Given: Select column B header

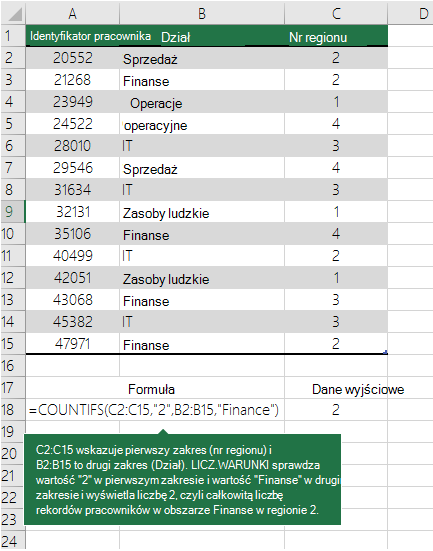Looking at the screenshot, I should tap(202, 14).
